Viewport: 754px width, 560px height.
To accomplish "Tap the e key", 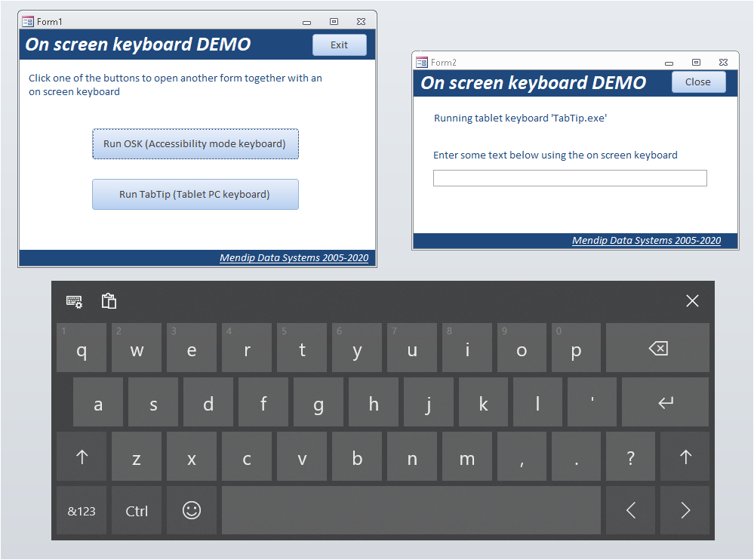I will pyautogui.click(x=192, y=347).
